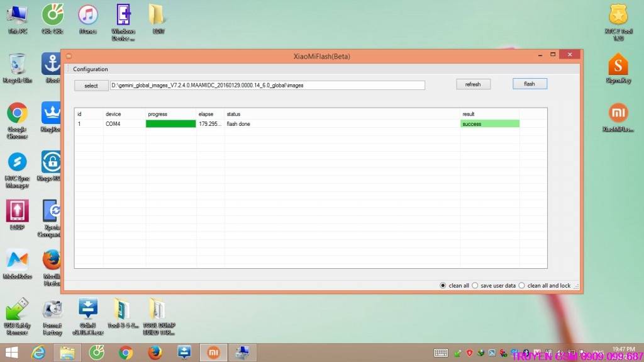Open the Mozilla Firefox desktop icon
The width and height of the screenshot is (644, 362).
pyautogui.click(x=52, y=268)
